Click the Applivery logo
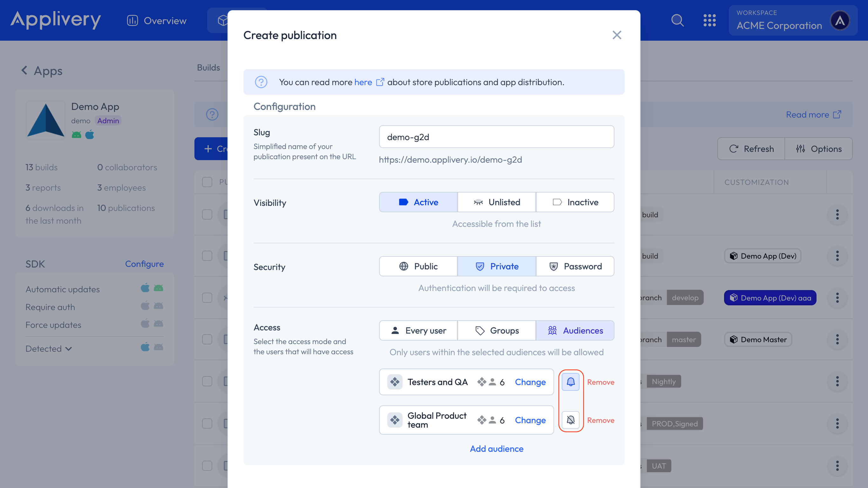This screenshot has width=868, height=488. (x=56, y=20)
